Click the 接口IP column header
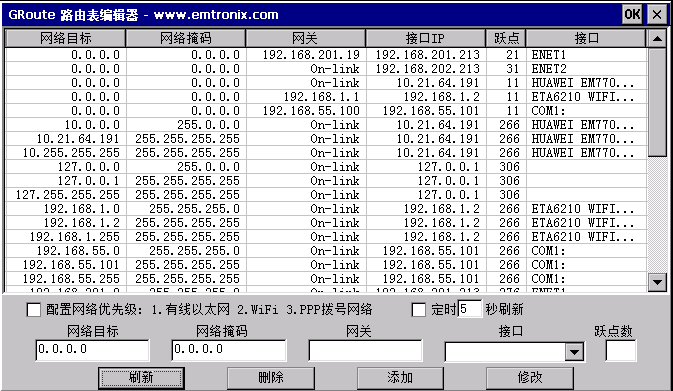This screenshot has height=391, width=673. point(425,38)
